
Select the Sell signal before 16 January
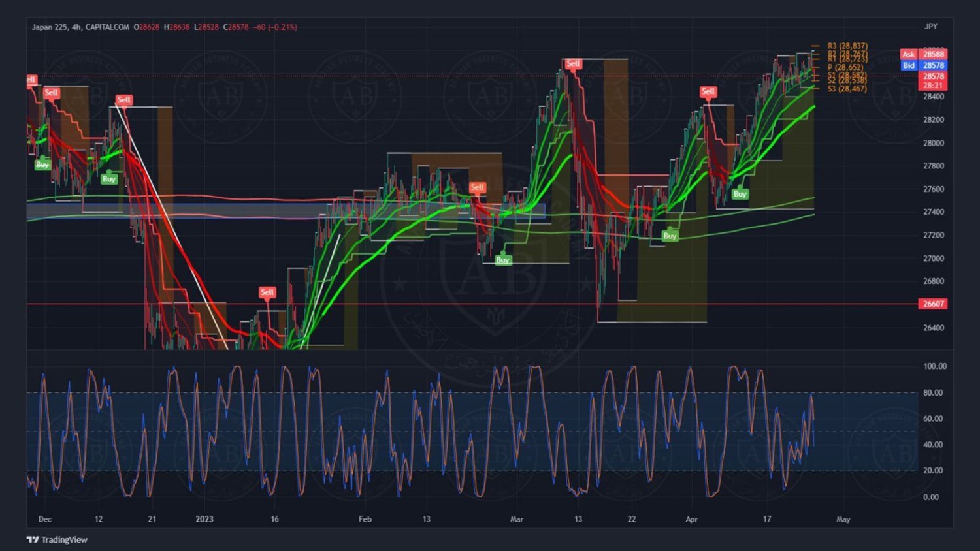pos(267,292)
